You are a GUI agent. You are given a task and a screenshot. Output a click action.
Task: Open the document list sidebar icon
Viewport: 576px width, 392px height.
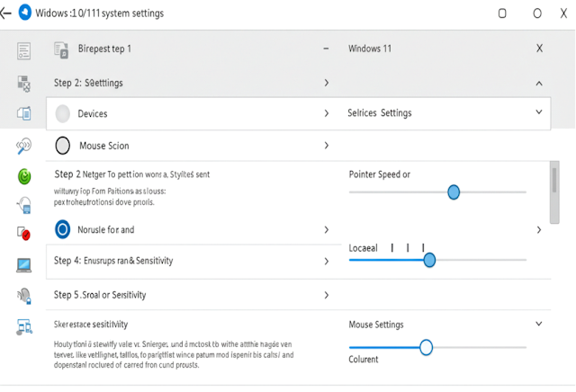24,50
